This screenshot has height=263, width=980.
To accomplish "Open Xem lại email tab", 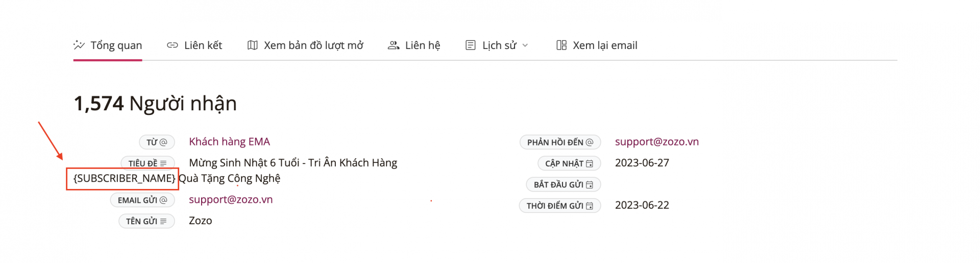I will pos(597,45).
